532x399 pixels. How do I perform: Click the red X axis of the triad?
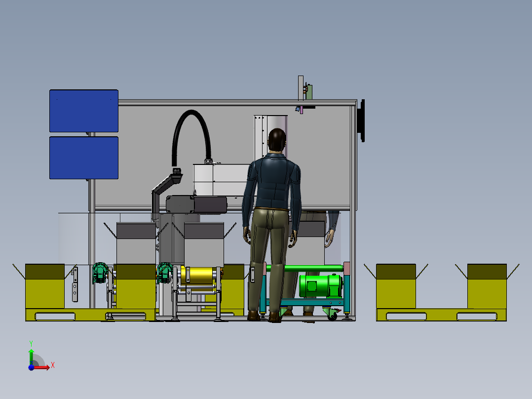tap(41, 367)
